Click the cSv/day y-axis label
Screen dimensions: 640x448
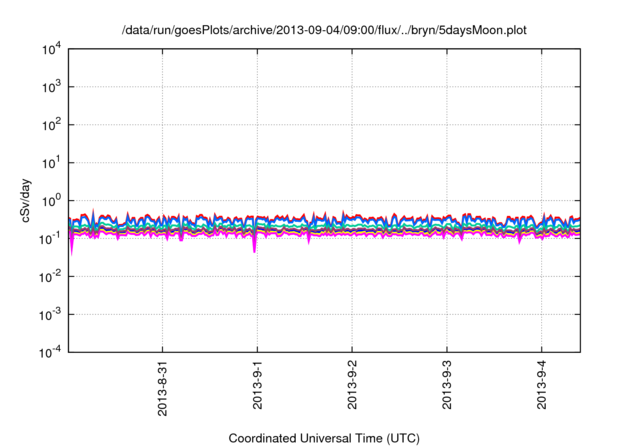click(26, 200)
